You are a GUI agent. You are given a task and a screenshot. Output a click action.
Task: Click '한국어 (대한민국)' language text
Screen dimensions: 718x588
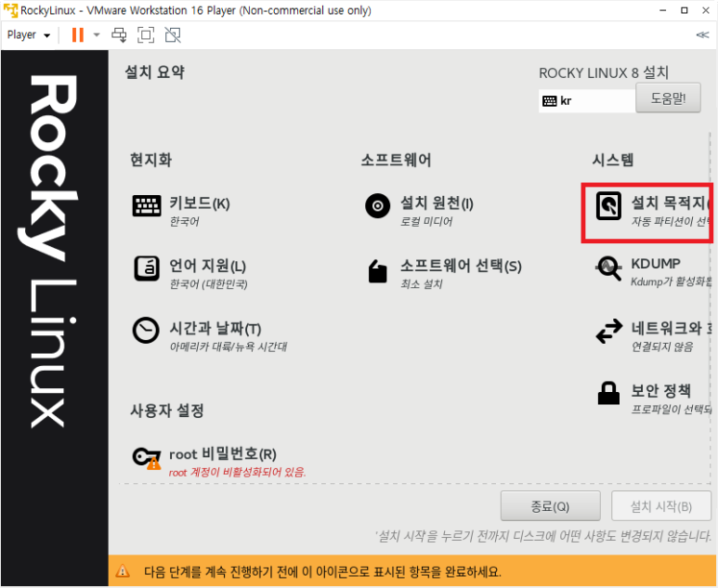(208, 284)
